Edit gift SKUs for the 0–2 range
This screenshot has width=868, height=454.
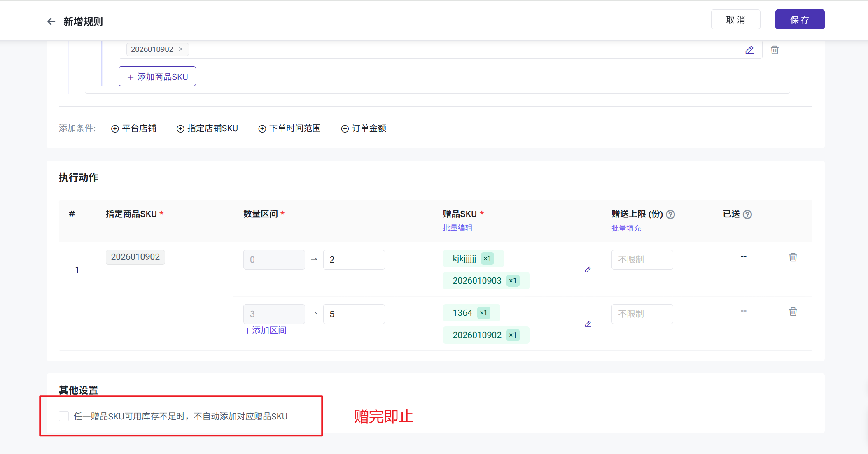coord(588,270)
